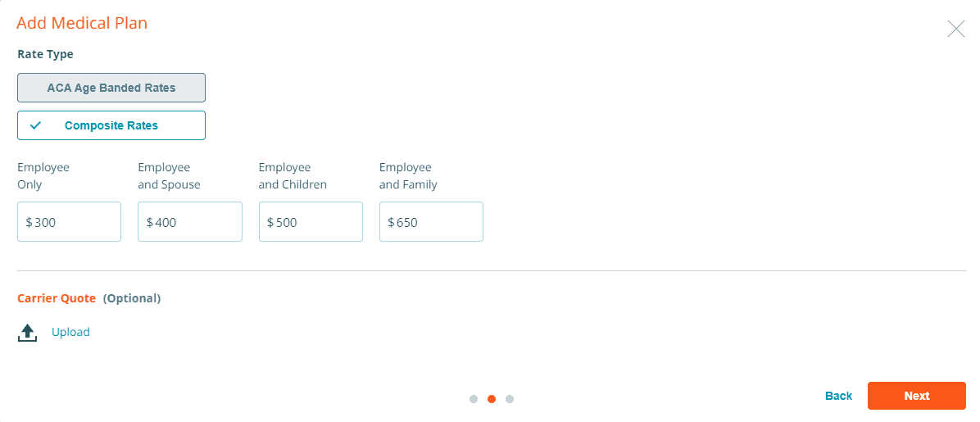Click the Rate Type label

tap(45, 54)
